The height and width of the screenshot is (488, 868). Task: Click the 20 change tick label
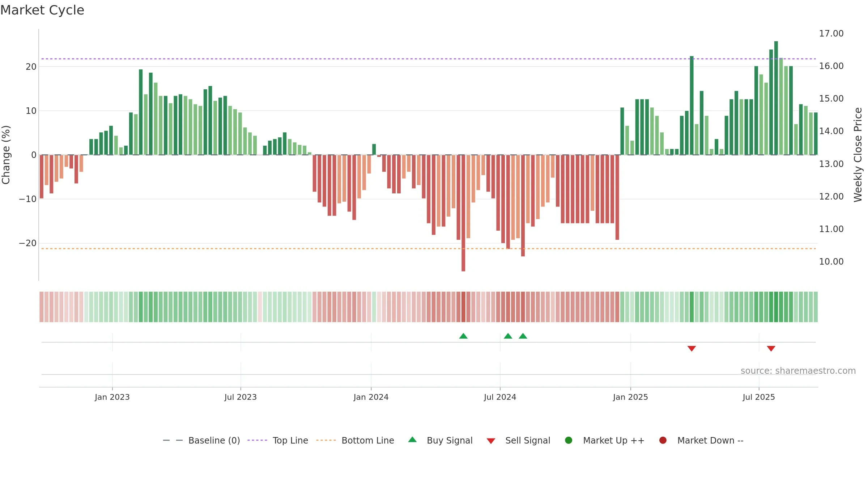point(31,67)
